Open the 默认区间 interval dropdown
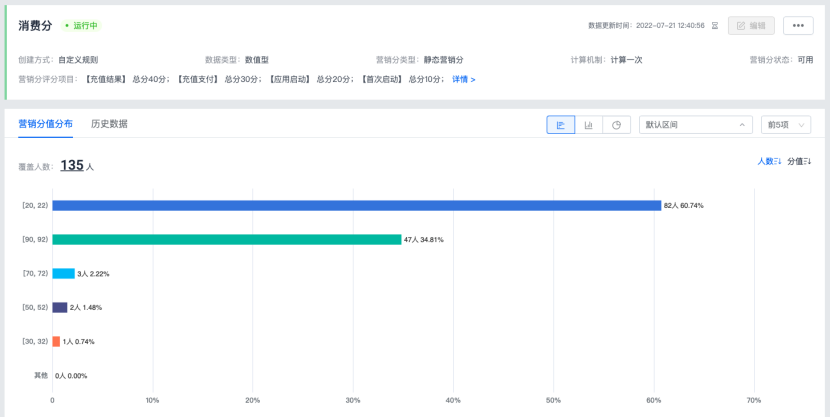Image resolution: width=830 pixels, height=417 pixels. [695, 125]
